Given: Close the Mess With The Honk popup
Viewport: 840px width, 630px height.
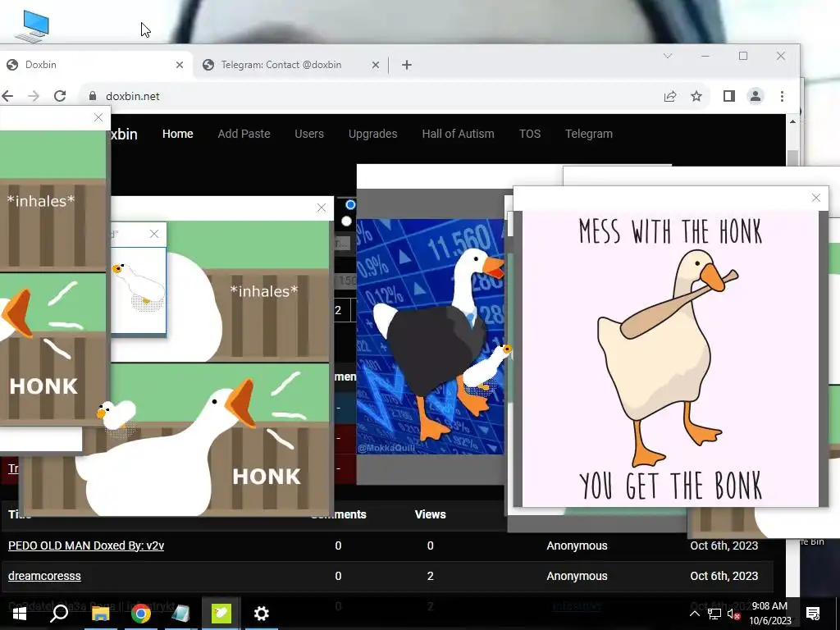Looking at the screenshot, I should pos(816,198).
